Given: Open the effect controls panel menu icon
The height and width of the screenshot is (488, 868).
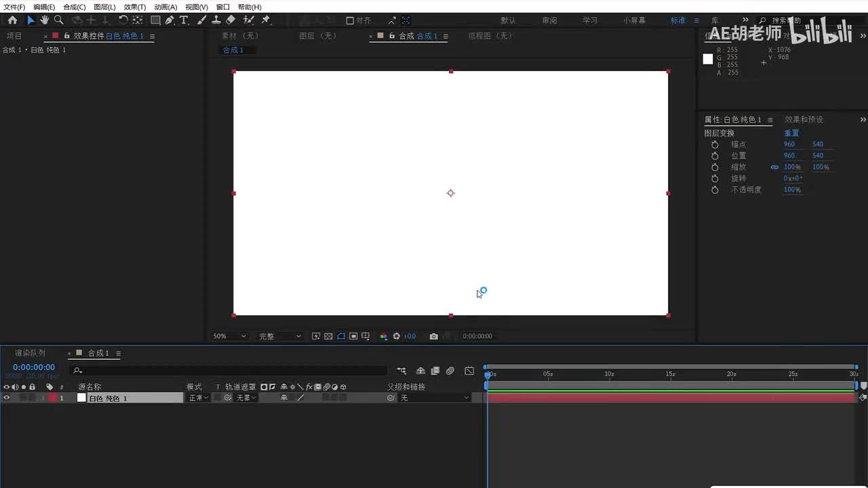Looking at the screenshot, I should 152,36.
